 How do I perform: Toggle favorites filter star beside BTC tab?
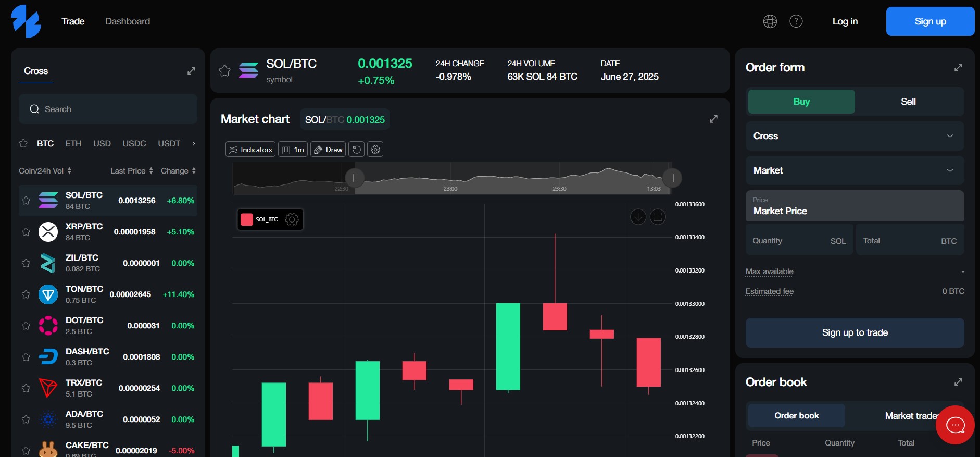pos(23,143)
